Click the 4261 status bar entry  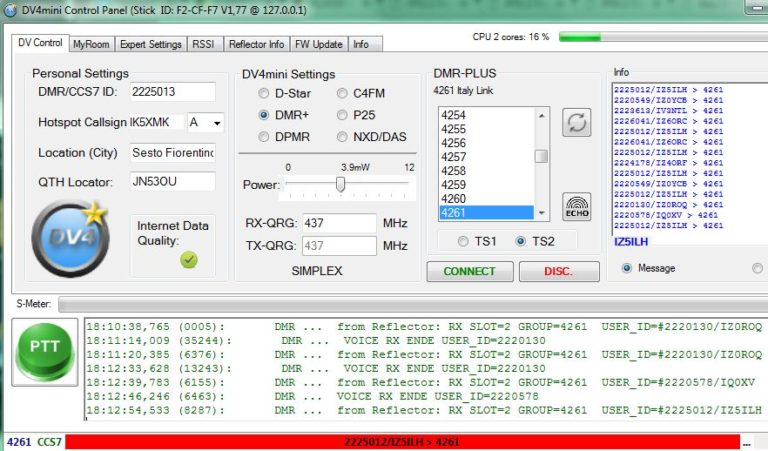click(x=19, y=442)
